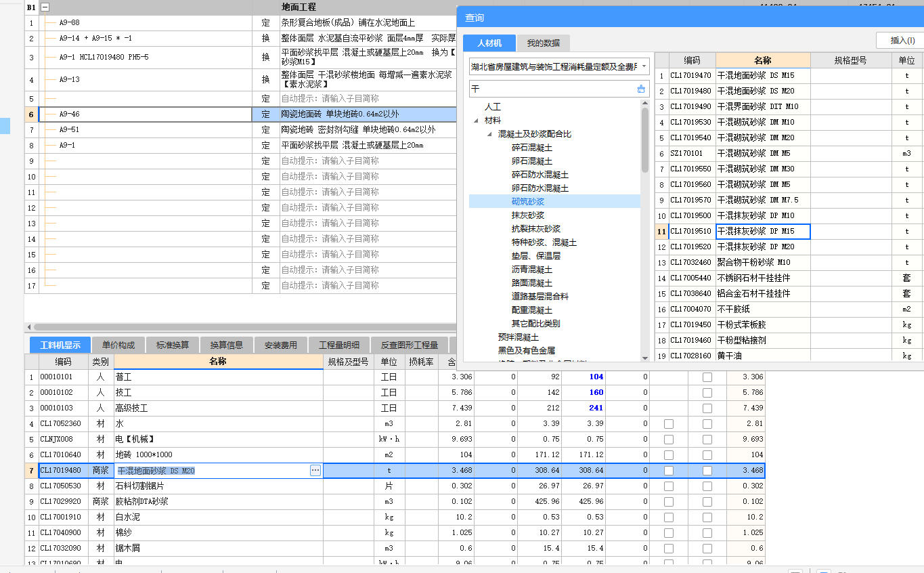924x573 pixels.
Task: Select the 碎石混凝土 tree category
Action: (531, 148)
